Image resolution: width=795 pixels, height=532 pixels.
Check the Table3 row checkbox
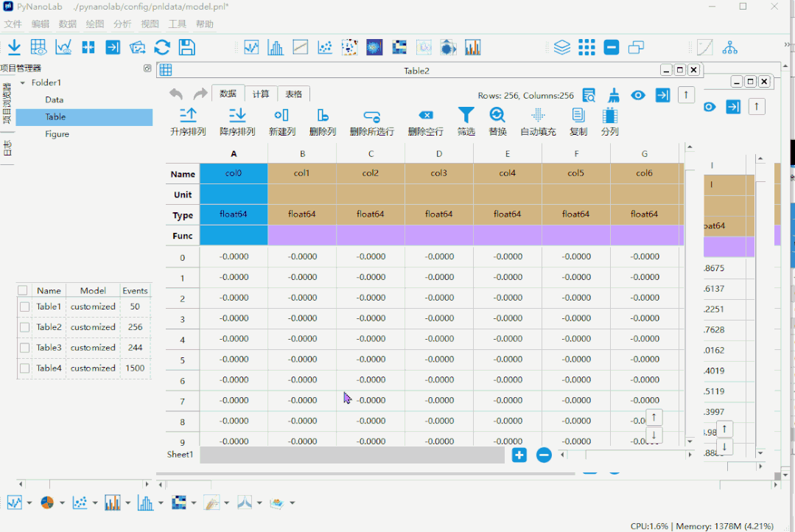(24, 348)
